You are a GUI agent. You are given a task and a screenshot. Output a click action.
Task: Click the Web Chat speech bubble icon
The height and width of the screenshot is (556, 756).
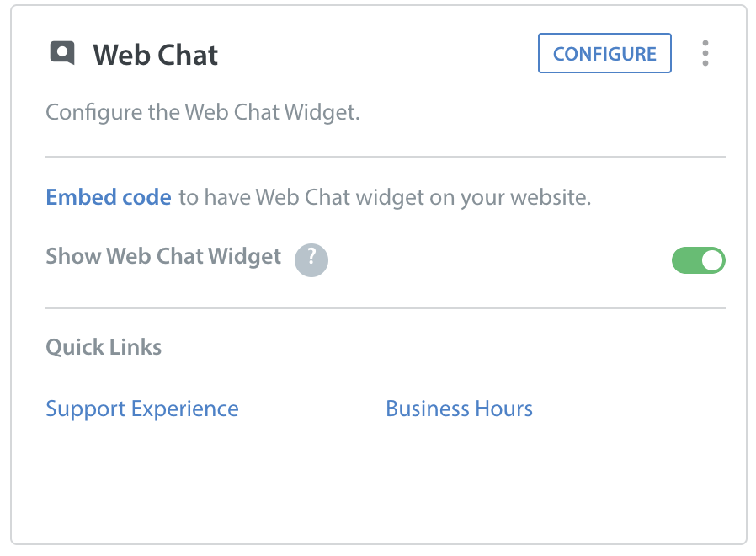click(x=62, y=52)
